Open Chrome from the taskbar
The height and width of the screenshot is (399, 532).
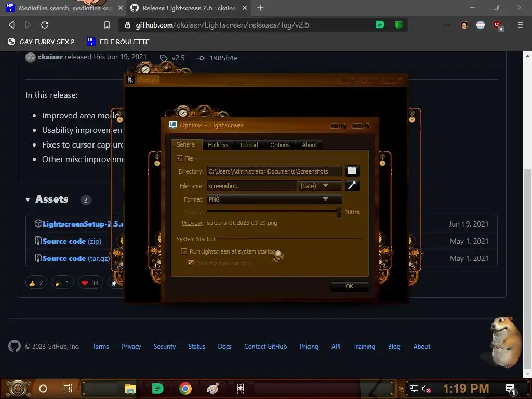(x=185, y=389)
